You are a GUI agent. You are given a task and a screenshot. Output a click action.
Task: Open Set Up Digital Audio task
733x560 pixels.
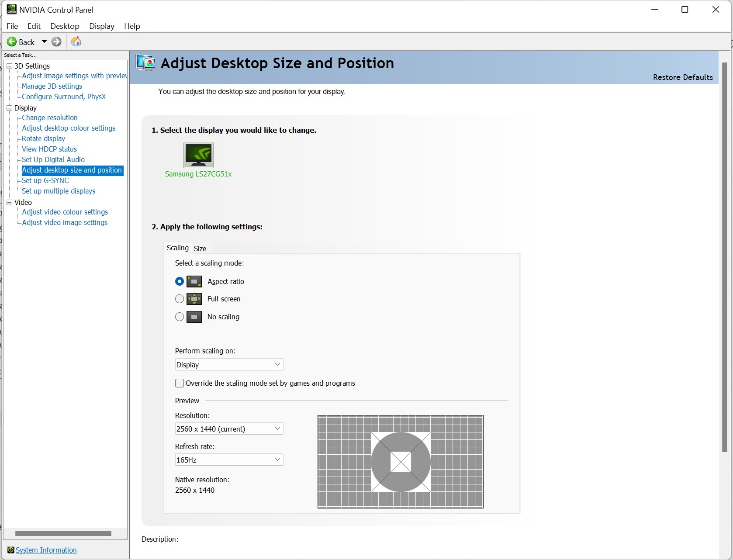pyautogui.click(x=53, y=159)
